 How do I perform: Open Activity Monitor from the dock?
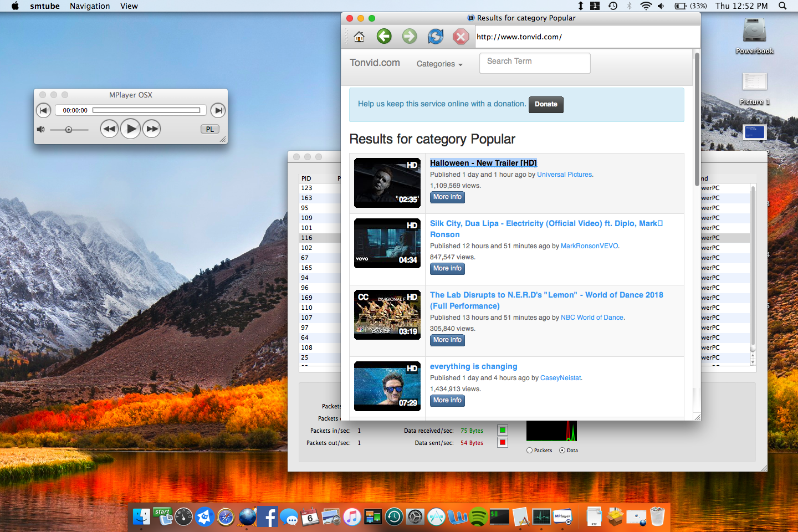coord(541,516)
